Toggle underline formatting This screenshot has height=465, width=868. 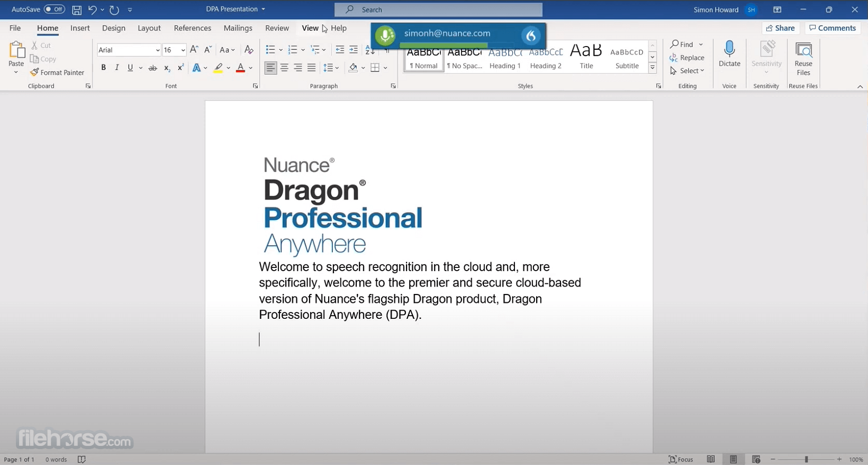tap(130, 68)
